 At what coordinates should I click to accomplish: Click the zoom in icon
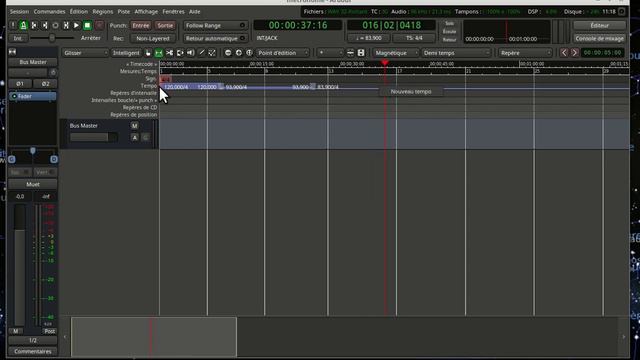[239, 53]
